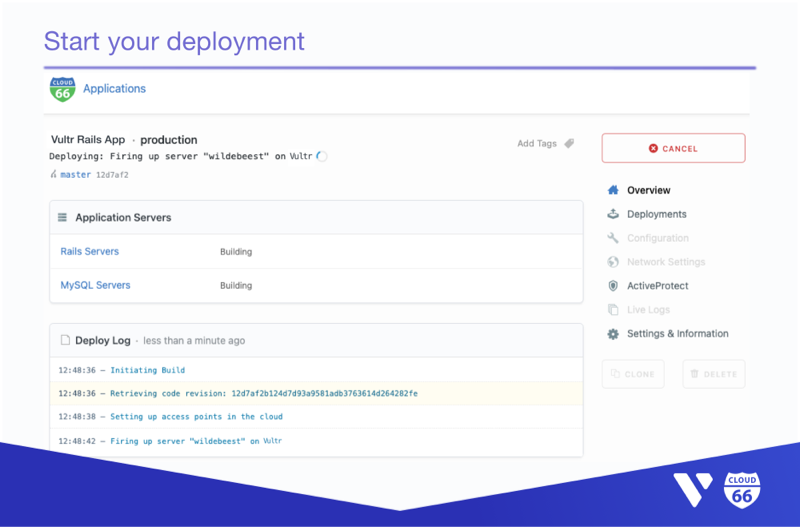Select the 12:48:42 Firing up server log entry
The width and height of the screenshot is (800, 527).
point(316,441)
